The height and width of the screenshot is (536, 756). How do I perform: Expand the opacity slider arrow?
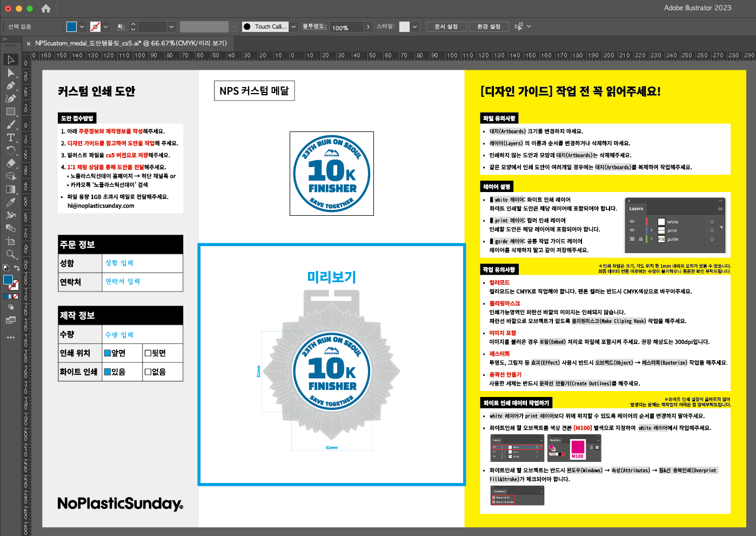(x=368, y=27)
